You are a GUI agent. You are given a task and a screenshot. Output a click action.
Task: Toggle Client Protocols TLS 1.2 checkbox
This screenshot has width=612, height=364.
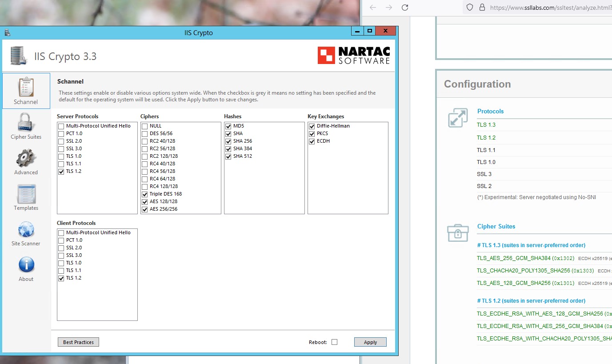(61, 278)
